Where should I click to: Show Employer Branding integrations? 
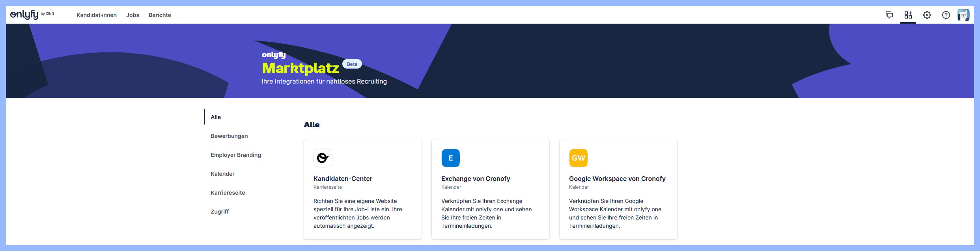tap(236, 155)
